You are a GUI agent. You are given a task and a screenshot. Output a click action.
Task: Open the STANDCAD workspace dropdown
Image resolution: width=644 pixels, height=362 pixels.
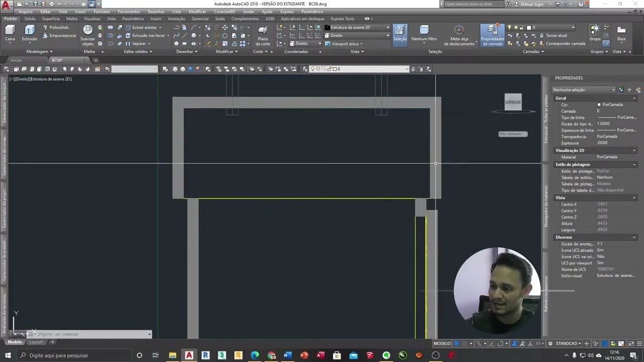[569, 343]
